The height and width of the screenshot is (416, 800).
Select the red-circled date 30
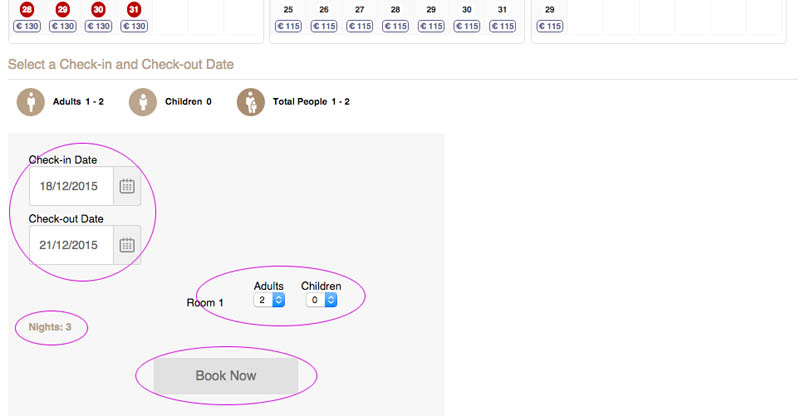98,9
